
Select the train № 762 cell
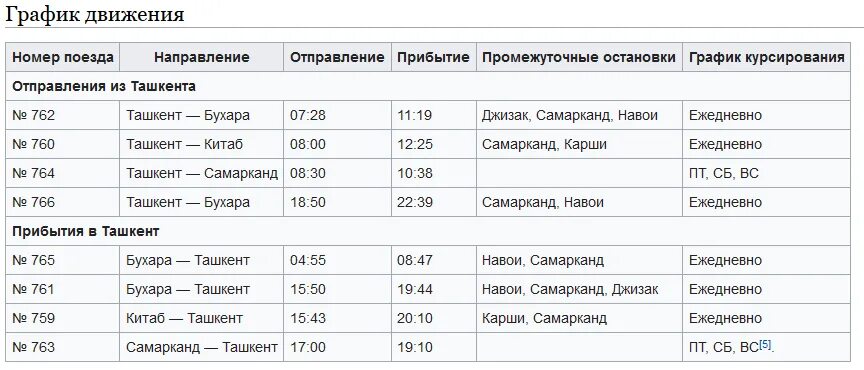coord(63,115)
